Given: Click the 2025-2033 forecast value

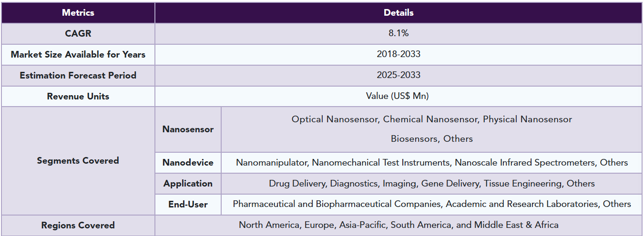Looking at the screenshot, I should point(399,76).
